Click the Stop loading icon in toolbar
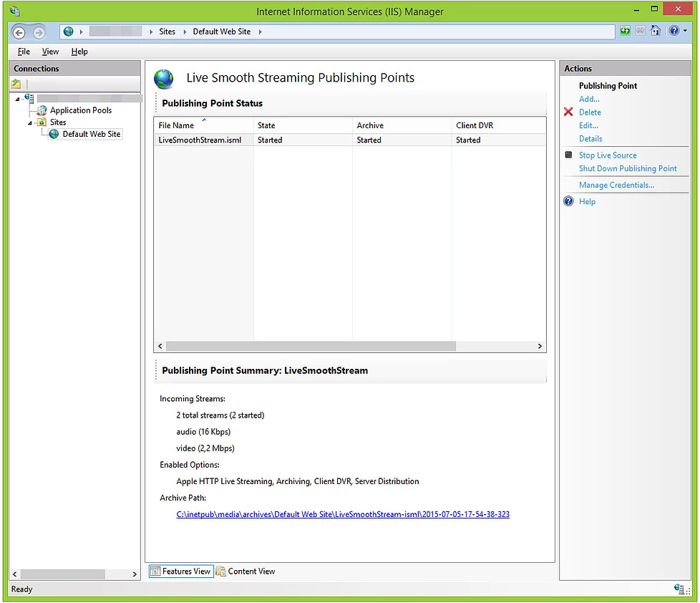This screenshot has width=700, height=603. [x=640, y=31]
